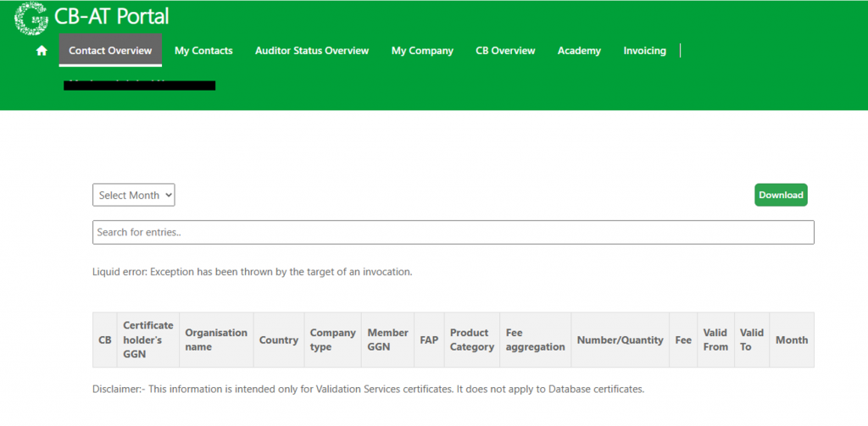
Task: Go to the My Company tab
Action: coord(422,51)
